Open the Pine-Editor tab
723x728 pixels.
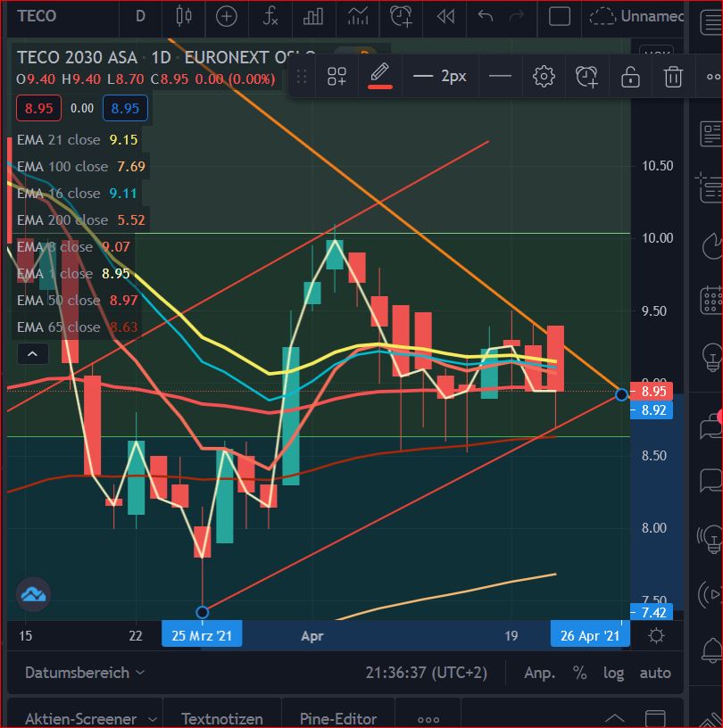pos(338,718)
